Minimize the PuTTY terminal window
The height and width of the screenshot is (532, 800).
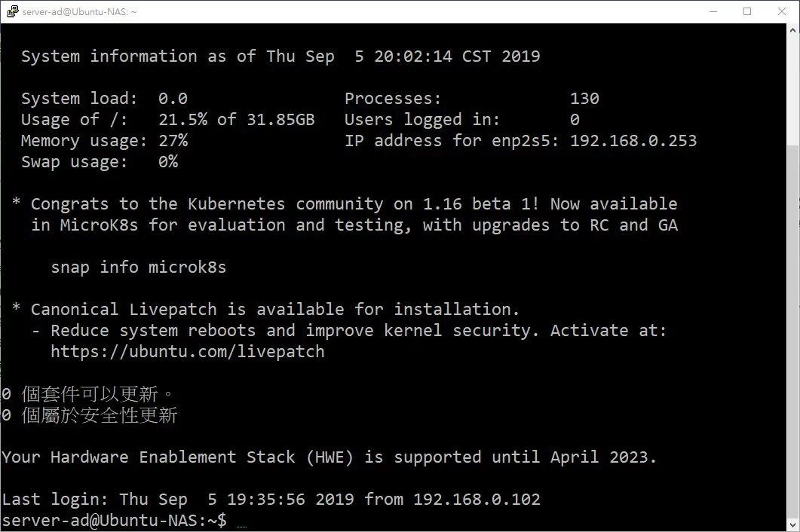tap(713, 11)
